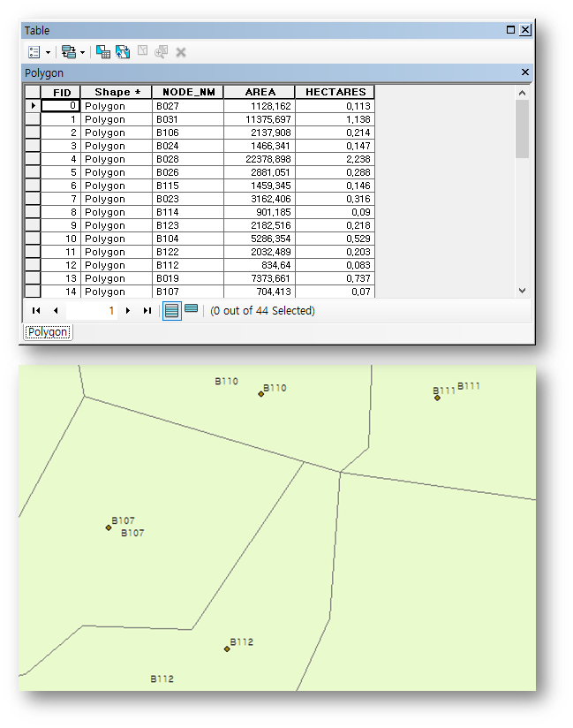Close the Polygon table pane

pyautogui.click(x=524, y=72)
